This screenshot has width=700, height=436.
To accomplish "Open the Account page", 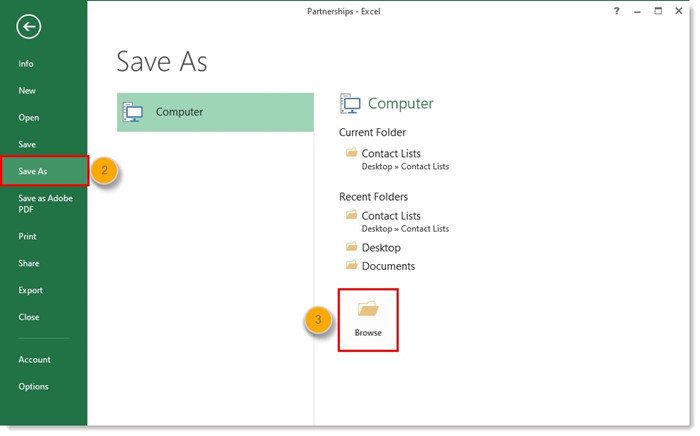I will click(x=34, y=360).
